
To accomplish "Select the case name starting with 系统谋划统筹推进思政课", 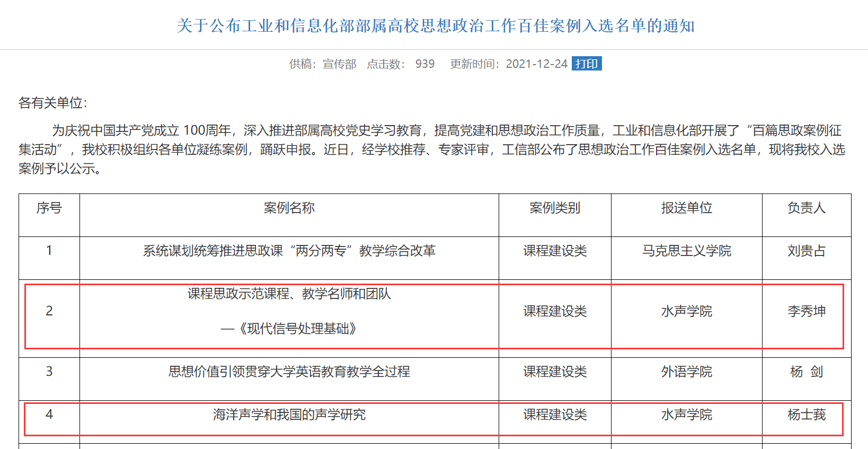I will click(289, 251).
